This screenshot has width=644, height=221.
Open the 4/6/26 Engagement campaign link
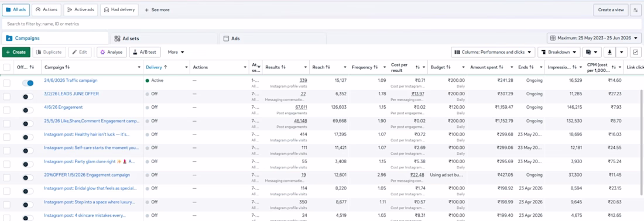pos(63,108)
